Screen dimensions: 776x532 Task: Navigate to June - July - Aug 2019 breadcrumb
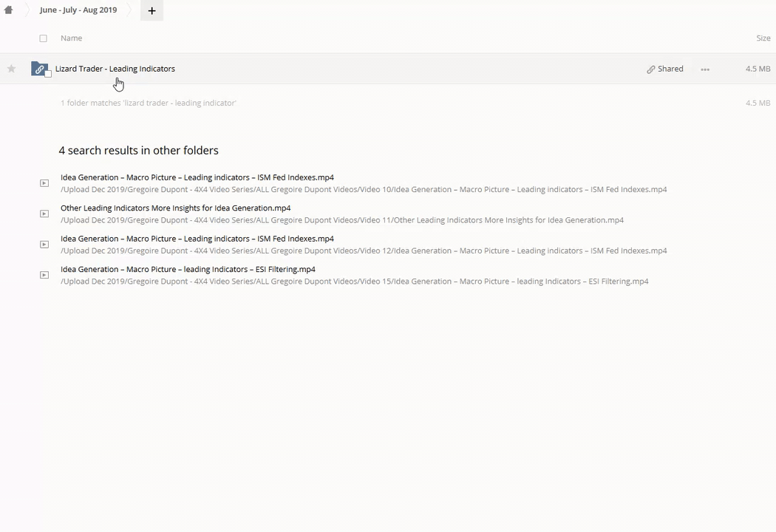[x=78, y=10]
